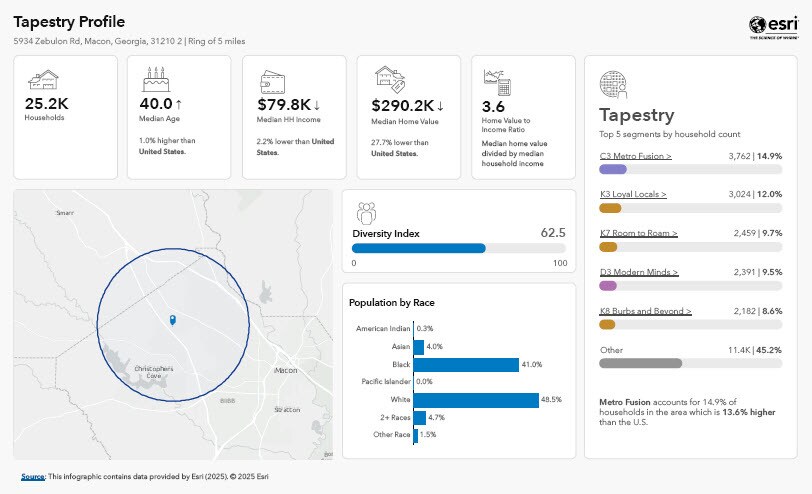The width and height of the screenshot is (812, 494).
Task: Open the D3 Modern Minds segment link
Action: pos(638,272)
